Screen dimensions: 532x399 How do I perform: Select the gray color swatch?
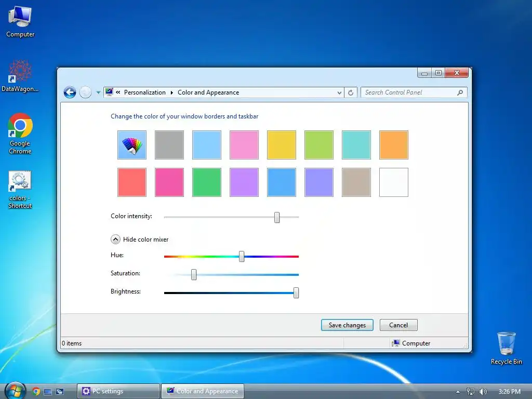tap(169, 145)
